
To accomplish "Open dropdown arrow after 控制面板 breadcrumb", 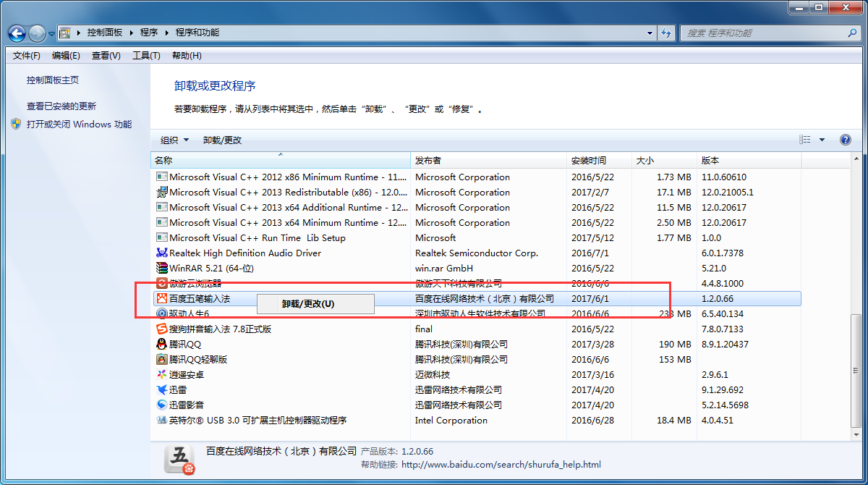I will pos(131,33).
